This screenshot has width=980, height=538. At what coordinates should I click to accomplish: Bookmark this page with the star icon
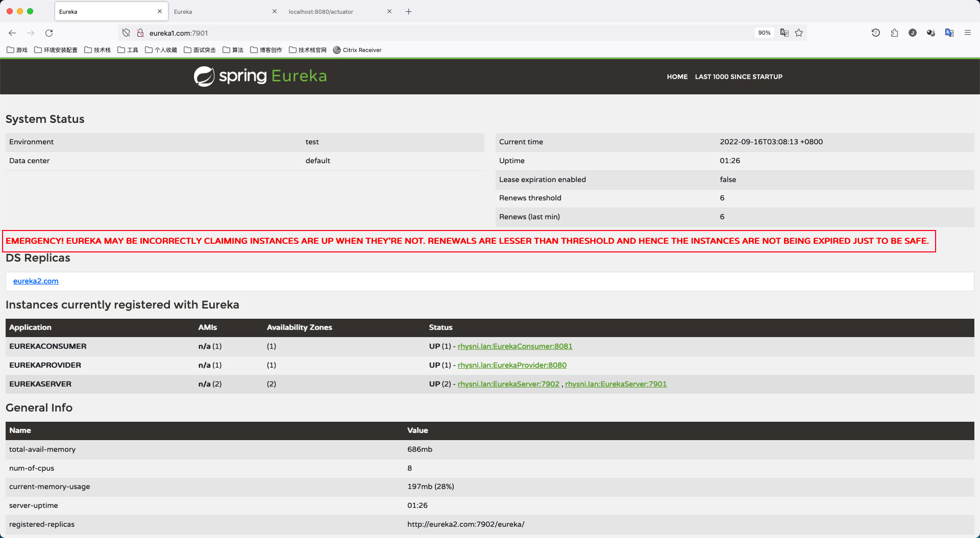coord(799,33)
